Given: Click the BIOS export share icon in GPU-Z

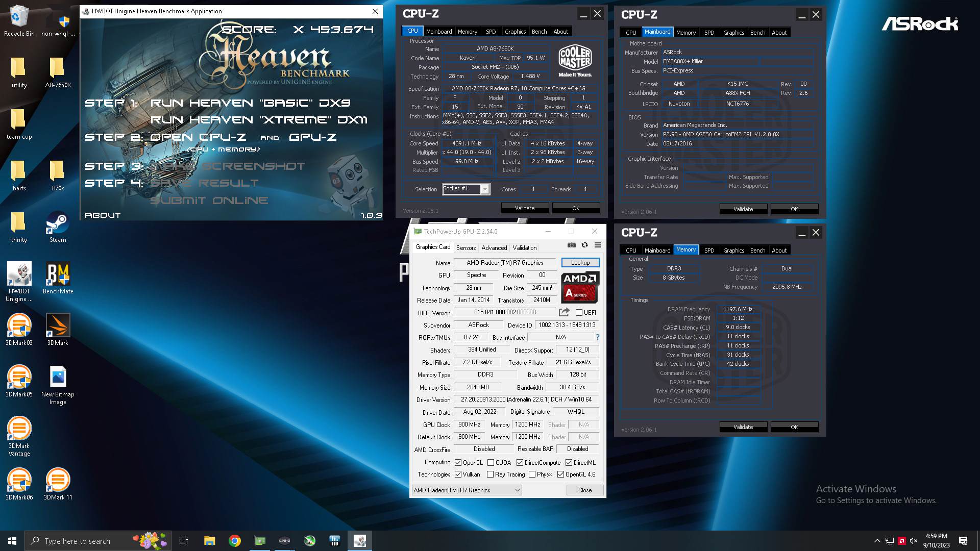Looking at the screenshot, I should (564, 312).
